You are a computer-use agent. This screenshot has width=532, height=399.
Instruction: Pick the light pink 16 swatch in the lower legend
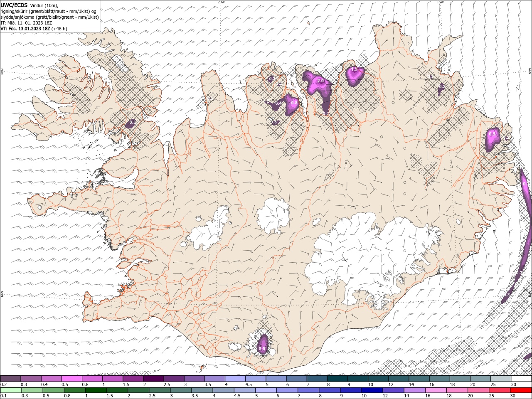pyautogui.click(x=436, y=390)
